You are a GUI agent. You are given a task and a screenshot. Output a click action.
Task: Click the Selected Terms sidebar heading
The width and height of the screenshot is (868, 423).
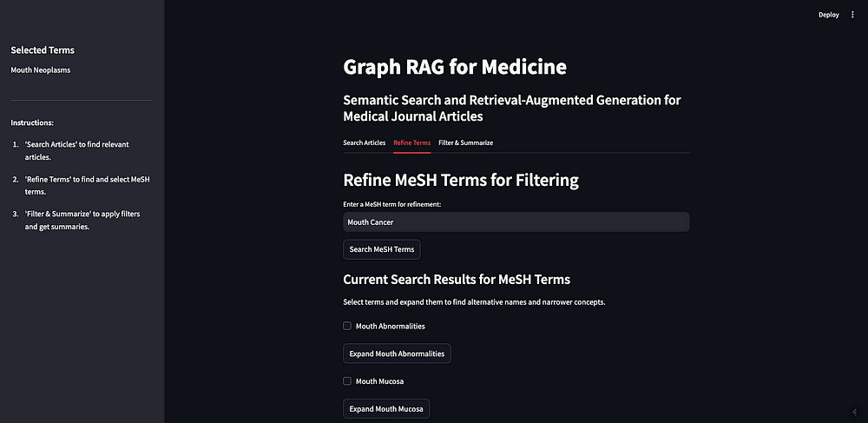[x=43, y=50]
